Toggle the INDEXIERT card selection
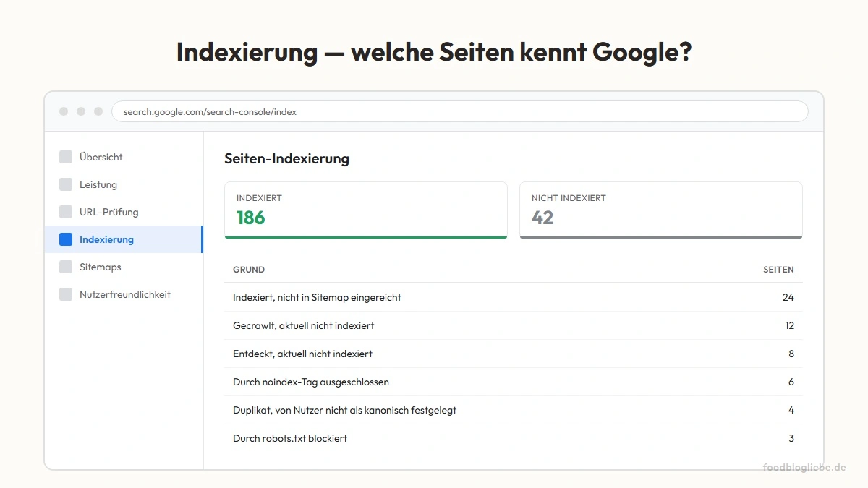 (x=365, y=210)
